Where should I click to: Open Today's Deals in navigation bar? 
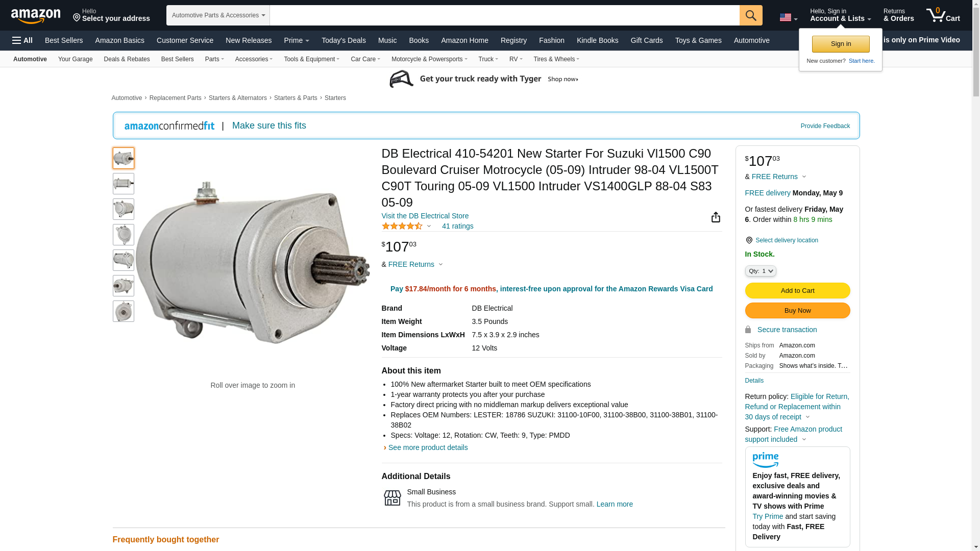click(344, 40)
